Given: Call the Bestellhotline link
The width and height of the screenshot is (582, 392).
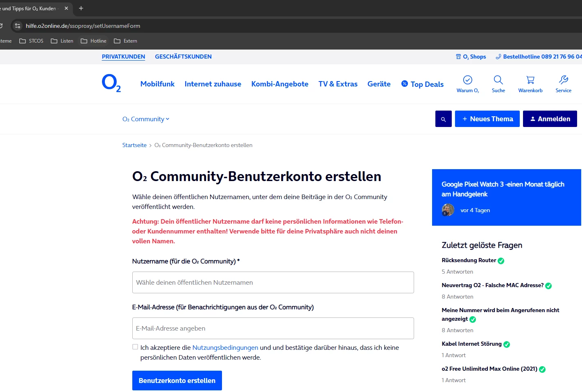Looking at the screenshot, I should [539, 57].
